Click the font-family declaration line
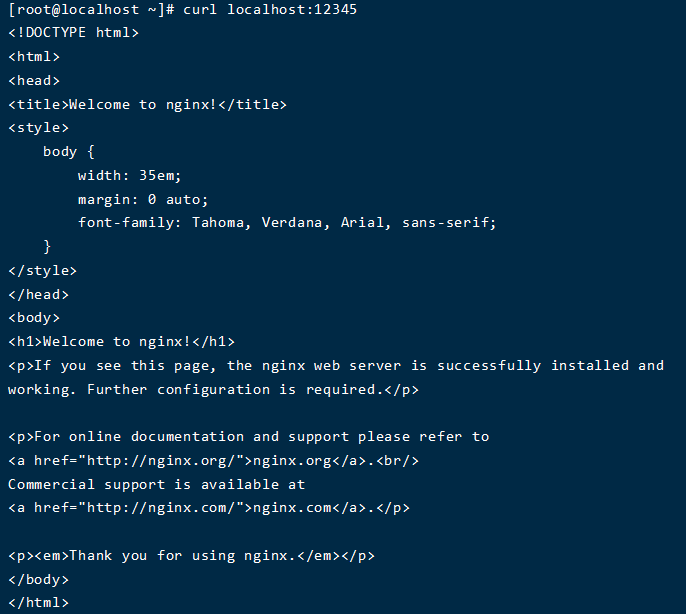 pyautogui.click(x=287, y=222)
